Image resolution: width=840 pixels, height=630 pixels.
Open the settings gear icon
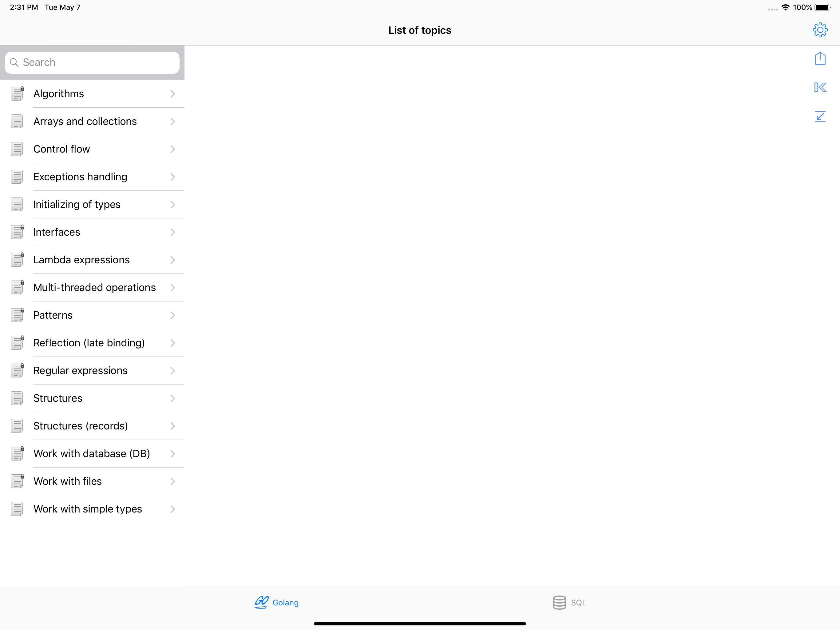pyautogui.click(x=820, y=30)
